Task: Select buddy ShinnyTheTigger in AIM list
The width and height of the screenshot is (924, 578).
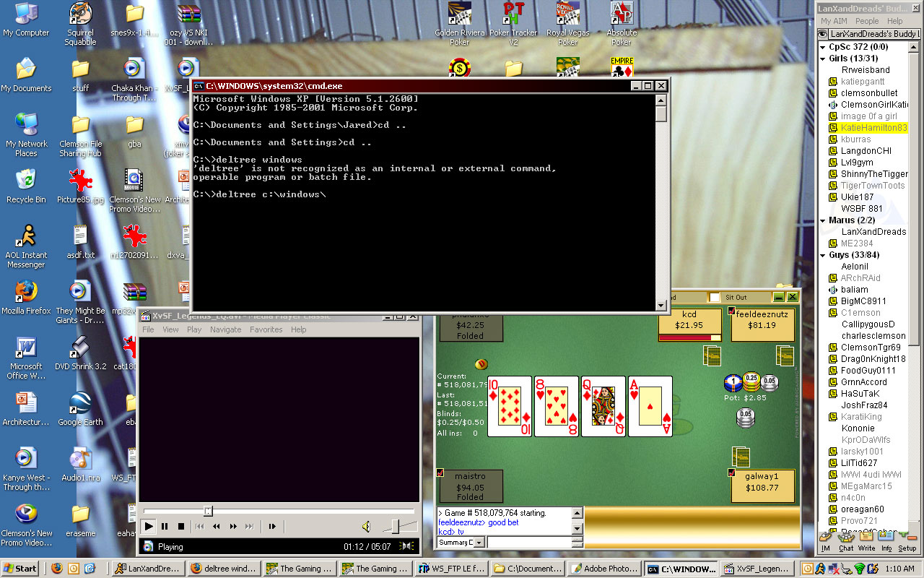Action: click(874, 174)
